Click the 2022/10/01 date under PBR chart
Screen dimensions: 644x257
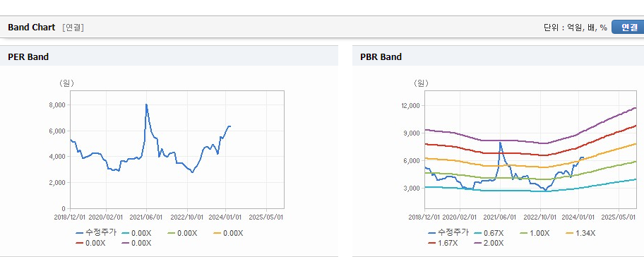click(540, 217)
